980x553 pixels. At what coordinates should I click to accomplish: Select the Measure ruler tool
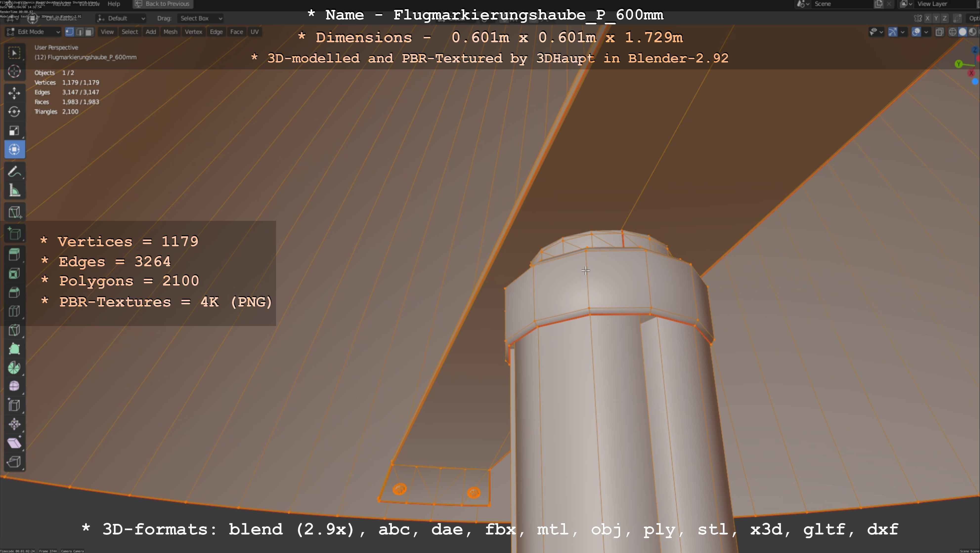click(14, 190)
